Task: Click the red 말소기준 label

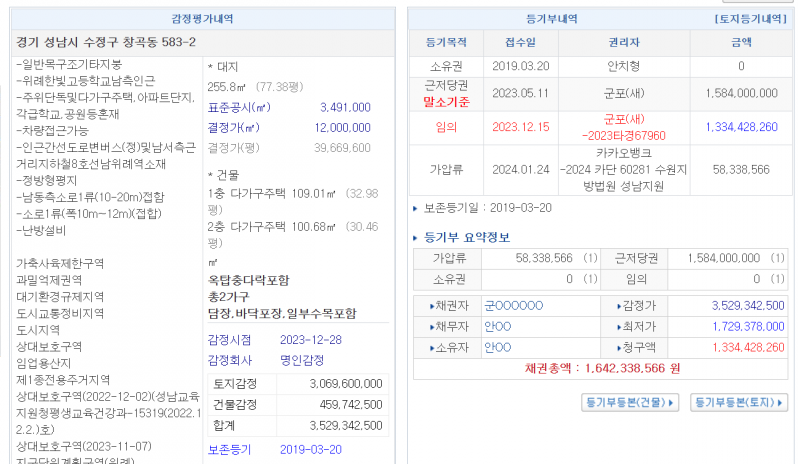Action: [446, 102]
